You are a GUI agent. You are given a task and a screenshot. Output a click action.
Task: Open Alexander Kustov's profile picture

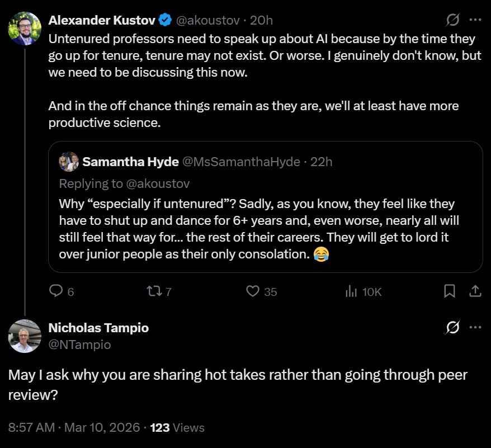[25, 29]
